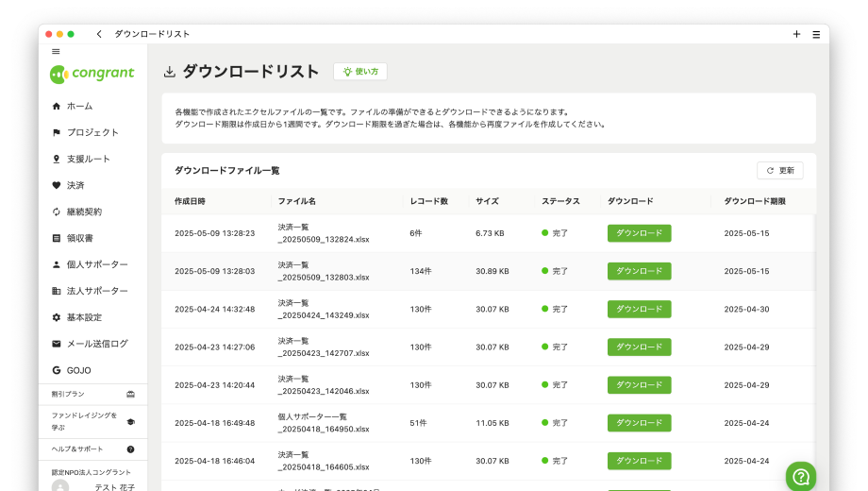Click the congrant logo
The height and width of the screenshot is (491, 868).
[92, 74]
